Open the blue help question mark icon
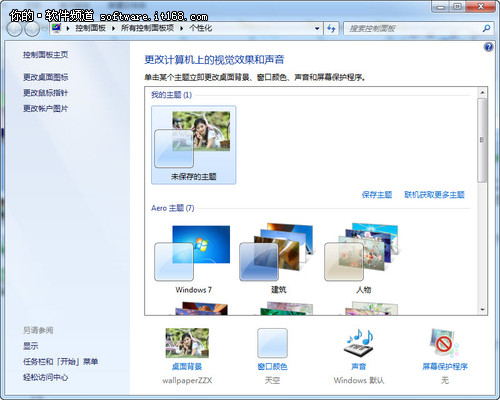The image size is (500, 400). point(488,47)
